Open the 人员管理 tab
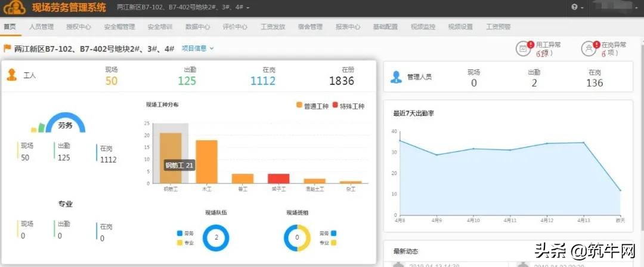Screen dimensions: 644x267 click(41, 27)
